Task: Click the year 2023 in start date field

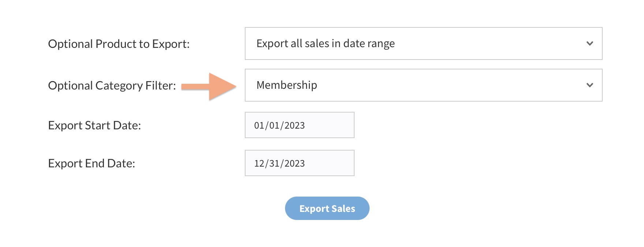Action: [295, 125]
